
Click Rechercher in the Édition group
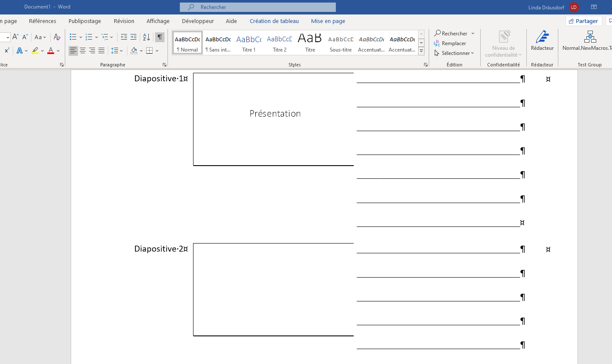[451, 33]
